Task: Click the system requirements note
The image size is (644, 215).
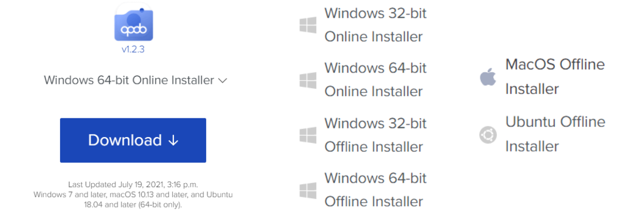Action: tap(133, 199)
